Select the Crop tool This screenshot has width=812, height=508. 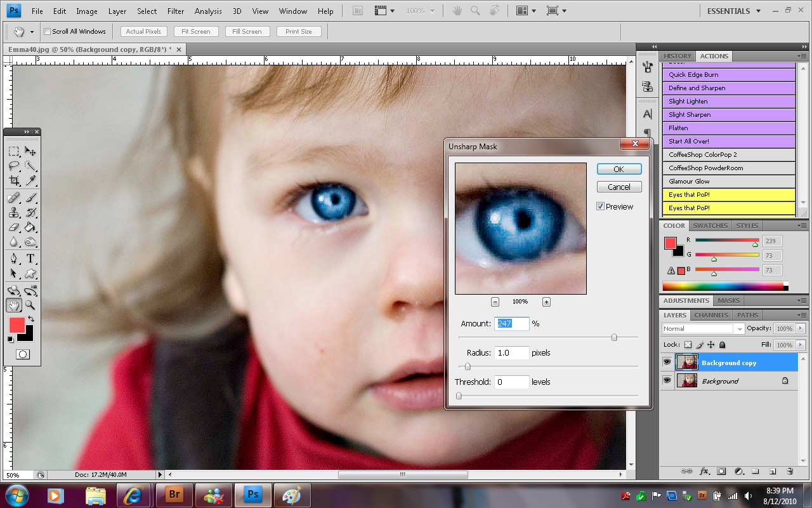coord(14,182)
